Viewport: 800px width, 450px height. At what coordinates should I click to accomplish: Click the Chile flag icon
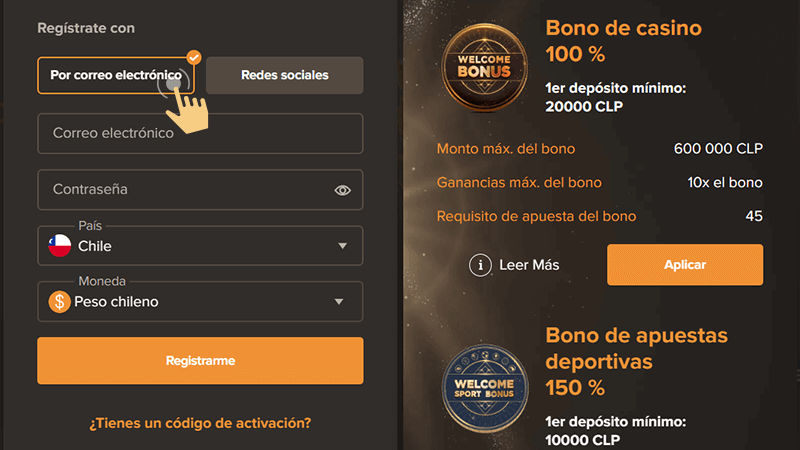point(60,245)
